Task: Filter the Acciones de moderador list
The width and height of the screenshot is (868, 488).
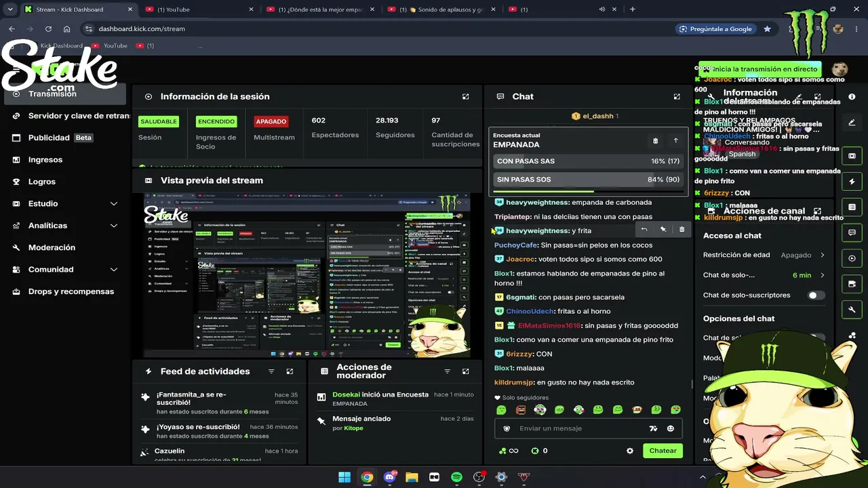Action: coord(447,371)
